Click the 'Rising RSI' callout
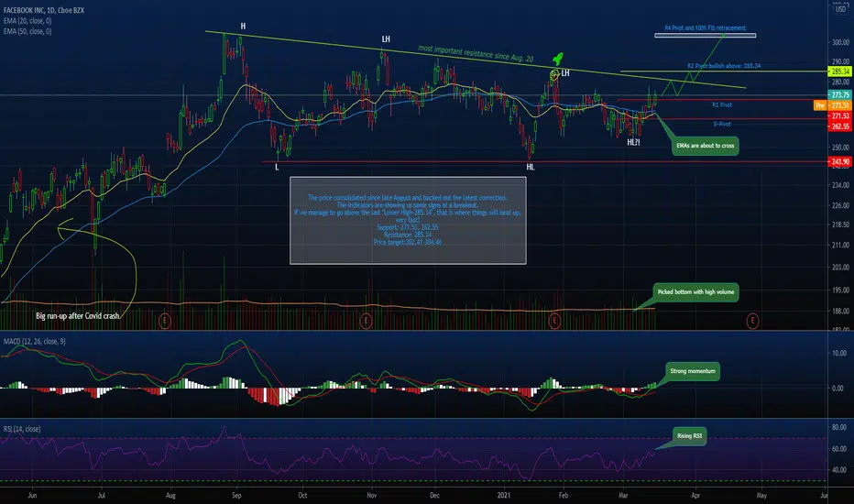 (689, 436)
